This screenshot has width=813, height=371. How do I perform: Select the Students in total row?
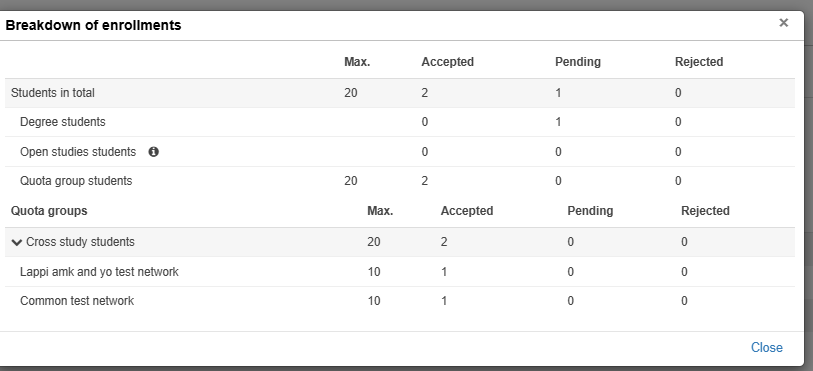[400, 93]
